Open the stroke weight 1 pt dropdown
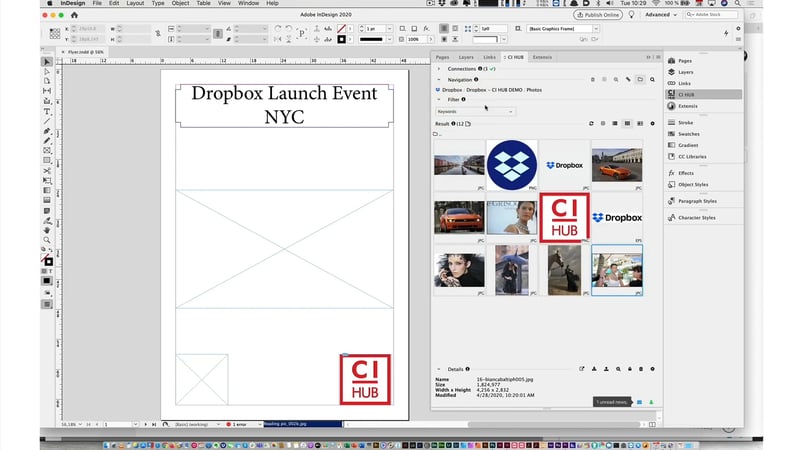 click(x=390, y=29)
